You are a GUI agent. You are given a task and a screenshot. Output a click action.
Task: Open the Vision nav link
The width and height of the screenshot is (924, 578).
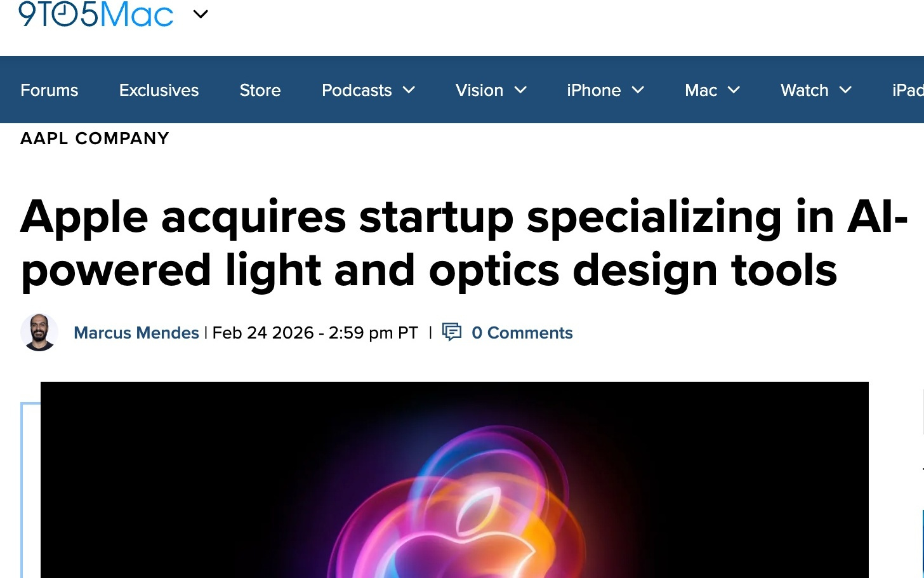tap(479, 90)
